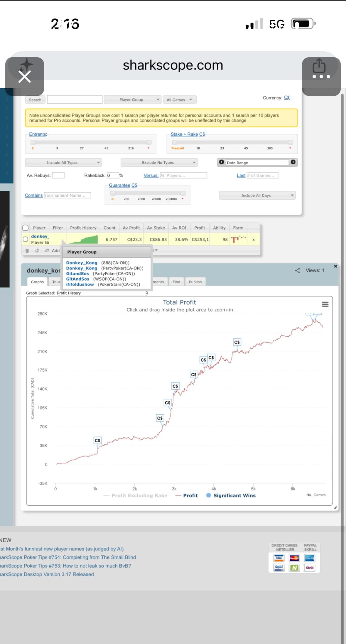
Task: Click the Date Range previous arrow
Action: (x=222, y=162)
